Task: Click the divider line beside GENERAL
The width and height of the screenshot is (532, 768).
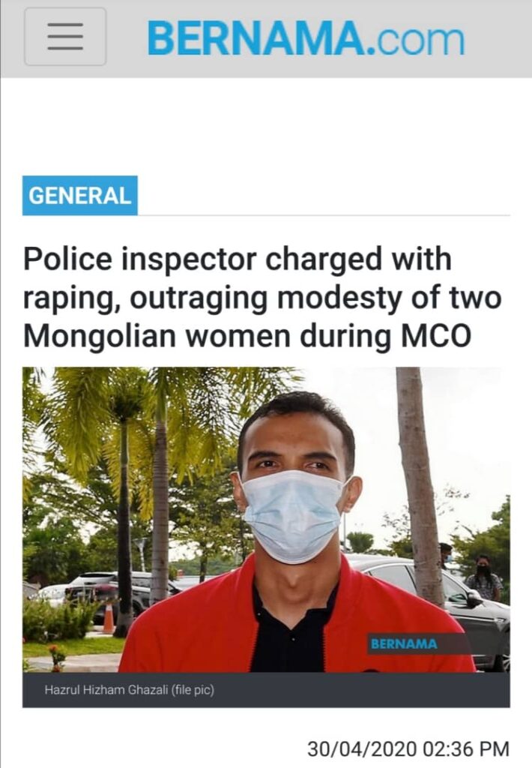Action: [324, 214]
